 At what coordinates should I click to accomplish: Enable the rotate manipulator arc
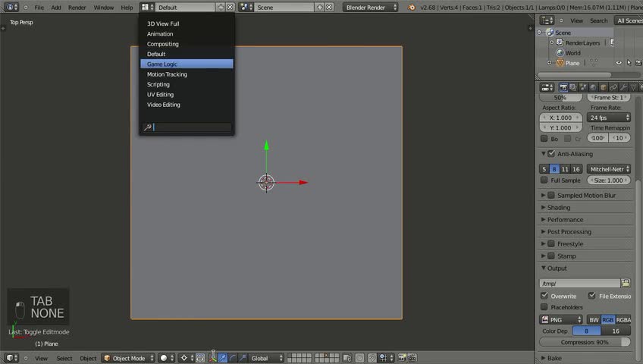233,358
